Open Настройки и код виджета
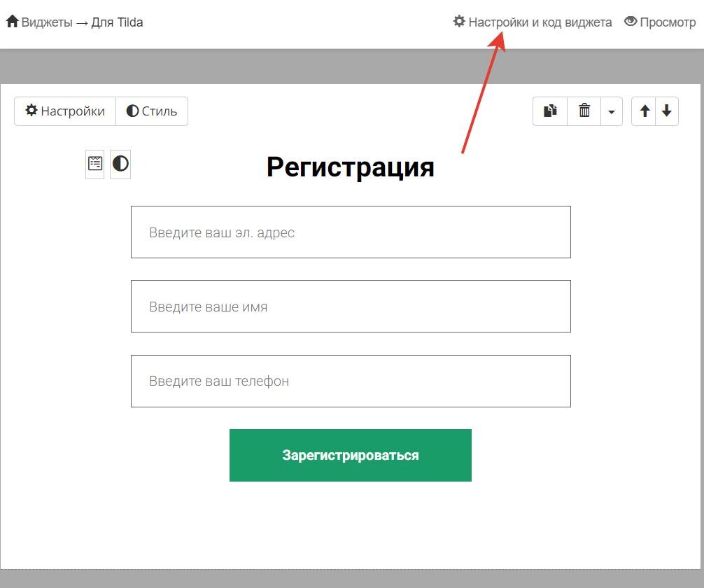Image resolution: width=704 pixels, height=588 pixels. pyautogui.click(x=533, y=22)
